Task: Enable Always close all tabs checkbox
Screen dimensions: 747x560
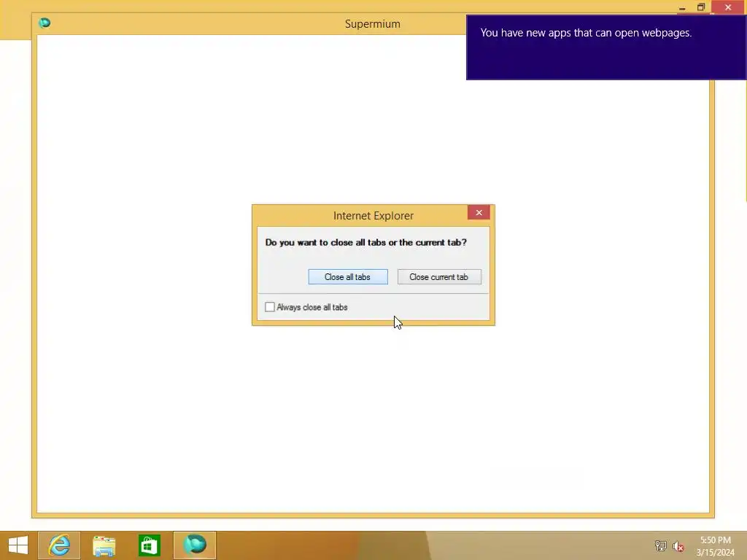Action: [x=270, y=307]
